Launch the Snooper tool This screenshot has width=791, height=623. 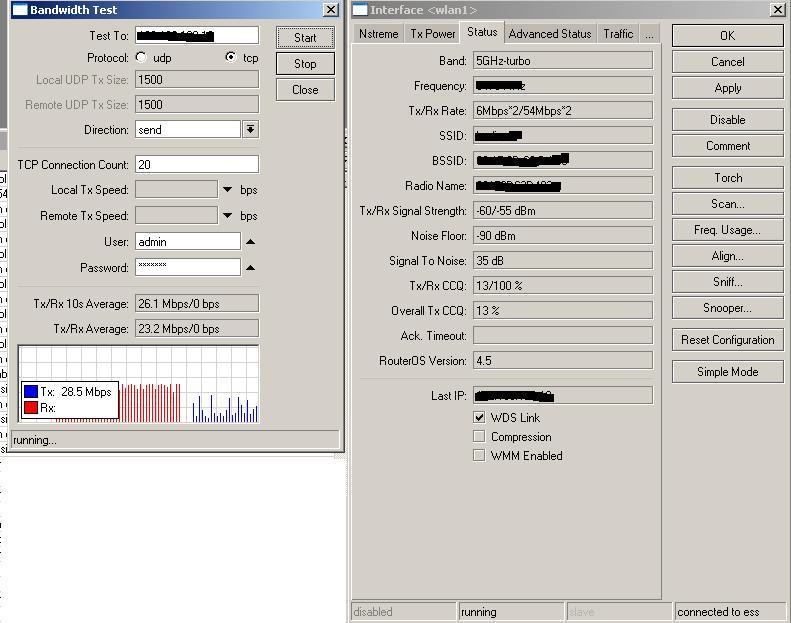(727, 308)
